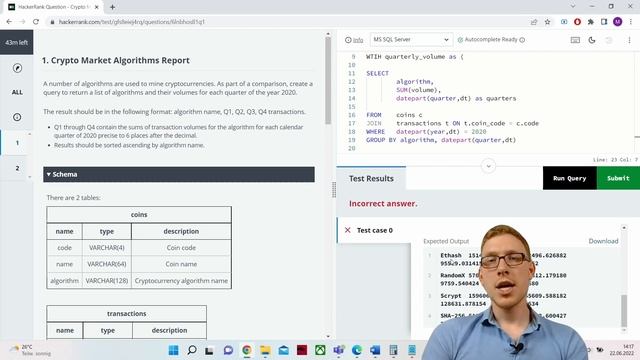Close the HackerRank Question tab
The height and width of the screenshot is (360, 640).
[96, 7]
